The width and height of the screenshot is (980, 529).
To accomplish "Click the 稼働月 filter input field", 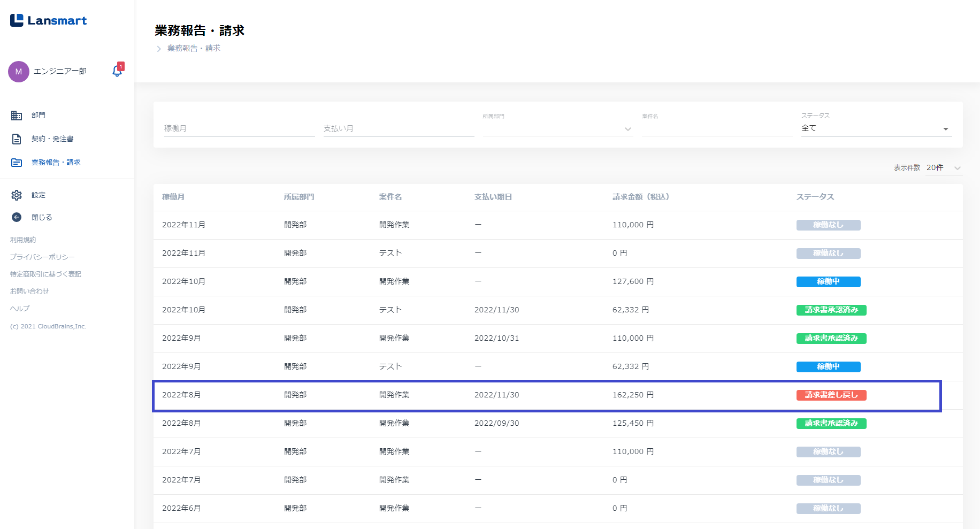I will [239, 128].
